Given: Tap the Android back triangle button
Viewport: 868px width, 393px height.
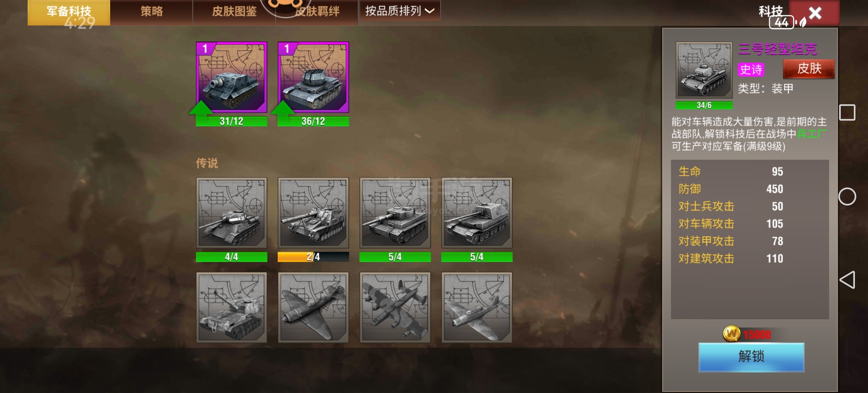Looking at the screenshot, I should click(847, 280).
